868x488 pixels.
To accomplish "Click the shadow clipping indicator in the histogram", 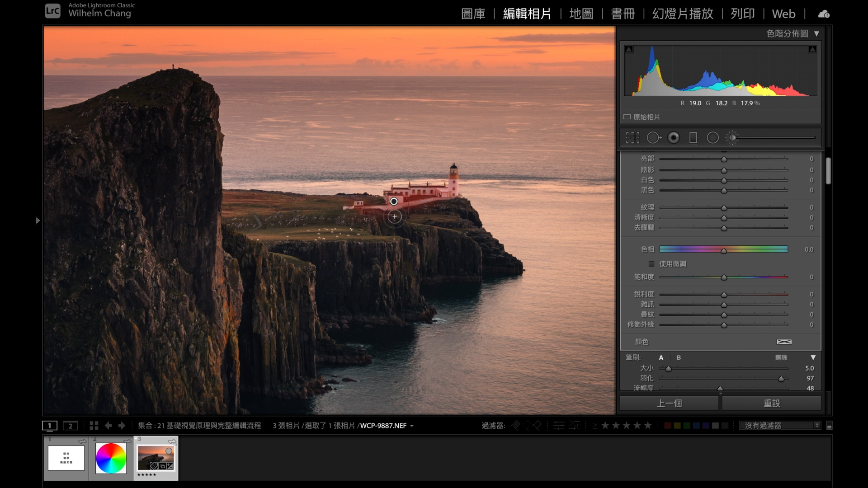I will pos(629,49).
